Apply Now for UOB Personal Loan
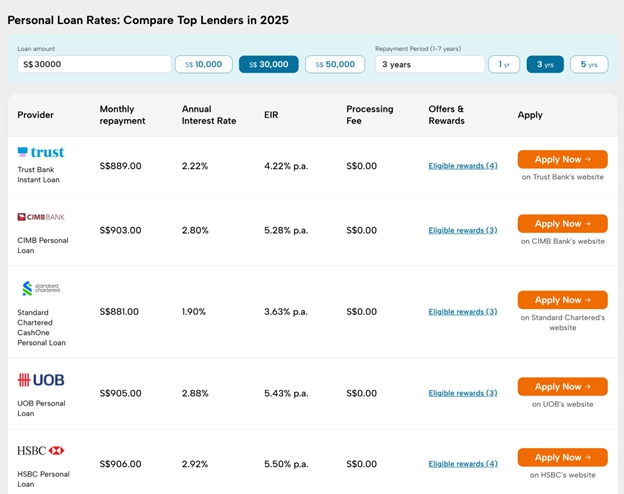The height and width of the screenshot is (494, 624). (x=563, y=387)
